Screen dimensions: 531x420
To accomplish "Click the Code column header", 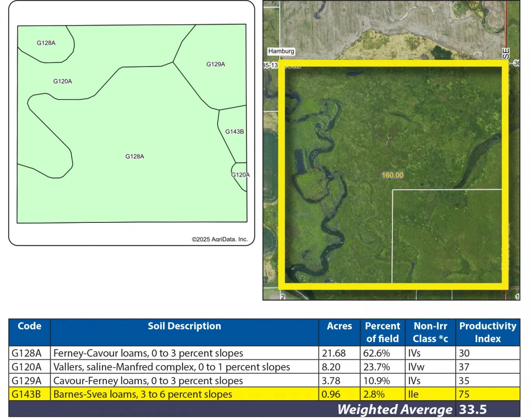I will click(x=30, y=326).
